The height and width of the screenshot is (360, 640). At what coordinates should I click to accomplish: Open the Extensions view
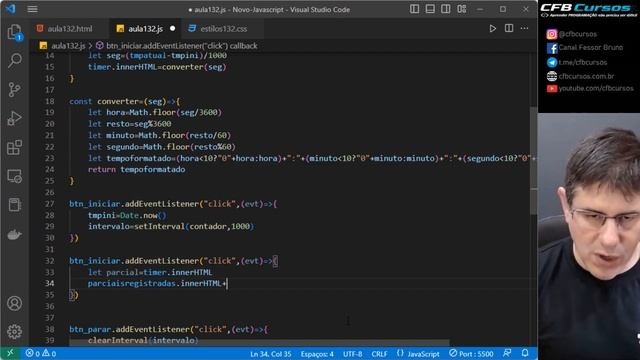click(14, 147)
